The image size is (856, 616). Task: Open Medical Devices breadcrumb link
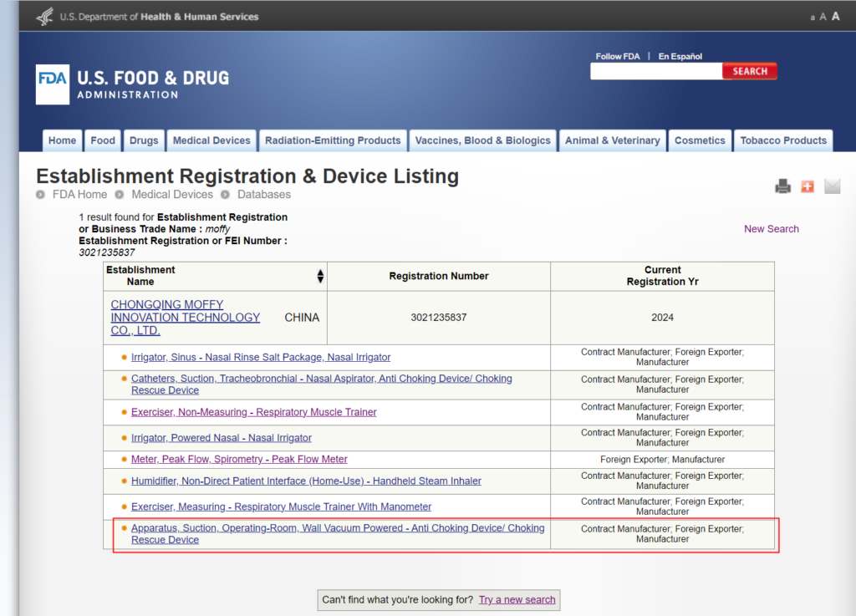pos(172,194)
